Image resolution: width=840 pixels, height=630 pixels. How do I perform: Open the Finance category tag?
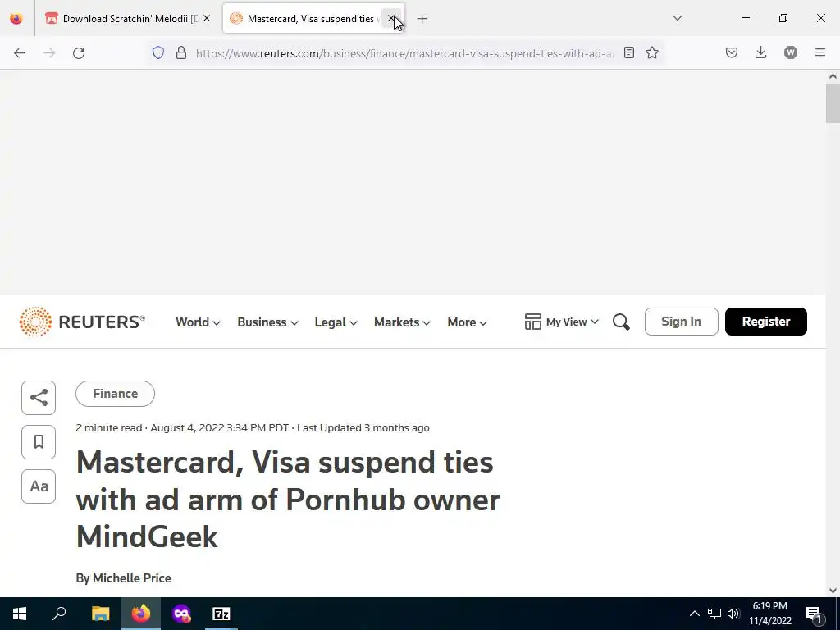pos(115,394)
